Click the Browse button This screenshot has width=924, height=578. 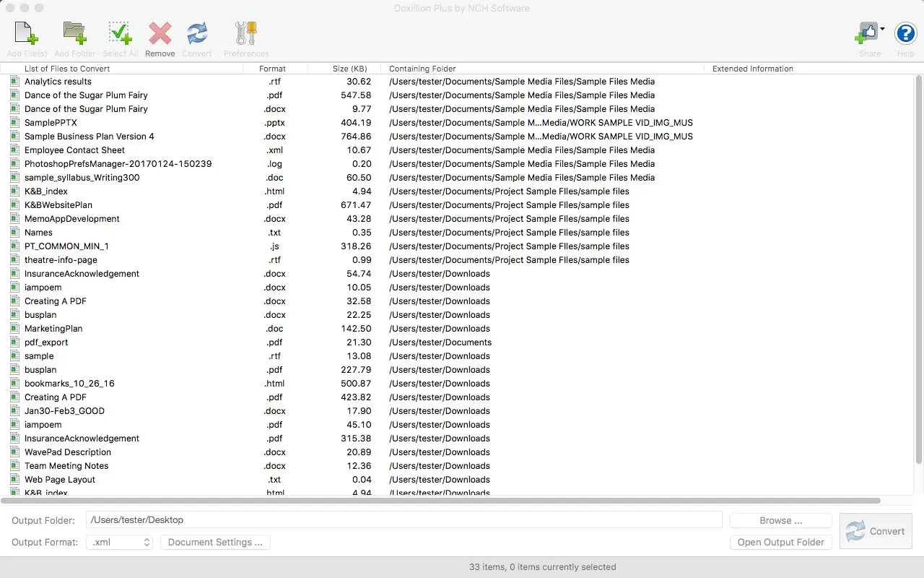[x=780, y=520]
